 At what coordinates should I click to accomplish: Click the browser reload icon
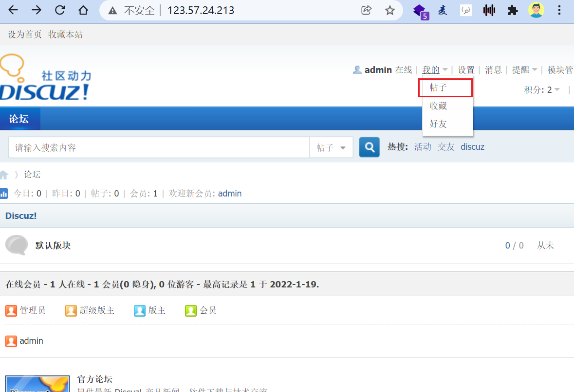point(60,10)
